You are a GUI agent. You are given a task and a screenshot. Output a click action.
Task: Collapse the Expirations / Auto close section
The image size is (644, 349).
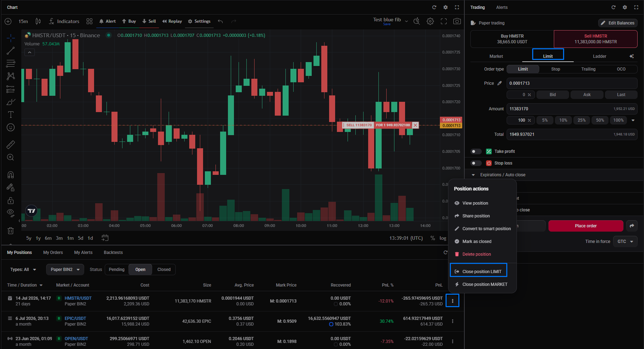click(x=473, y=175)
